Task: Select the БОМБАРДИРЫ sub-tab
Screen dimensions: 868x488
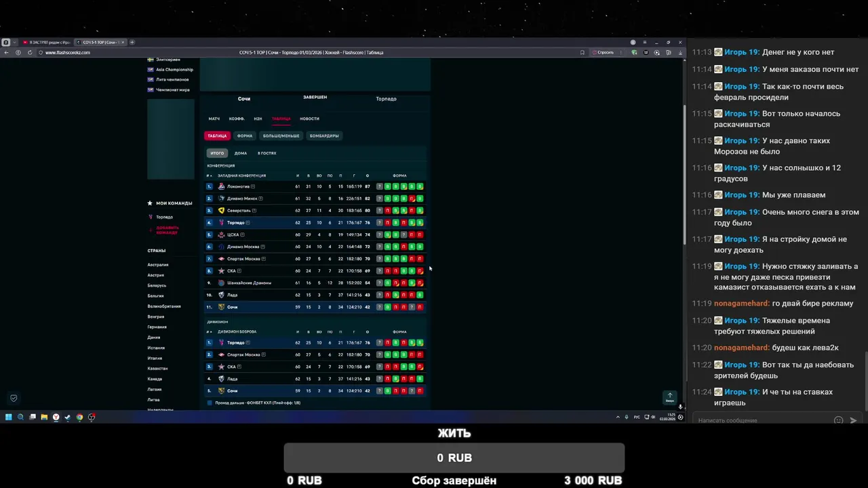Action: [324, 136]
